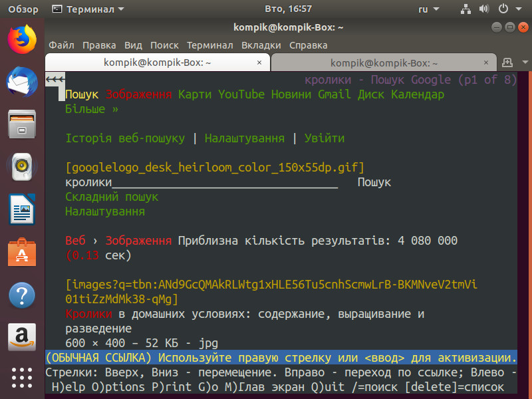Open the volume indicator
Screen dimensions: 532x399
click(484, 9)
